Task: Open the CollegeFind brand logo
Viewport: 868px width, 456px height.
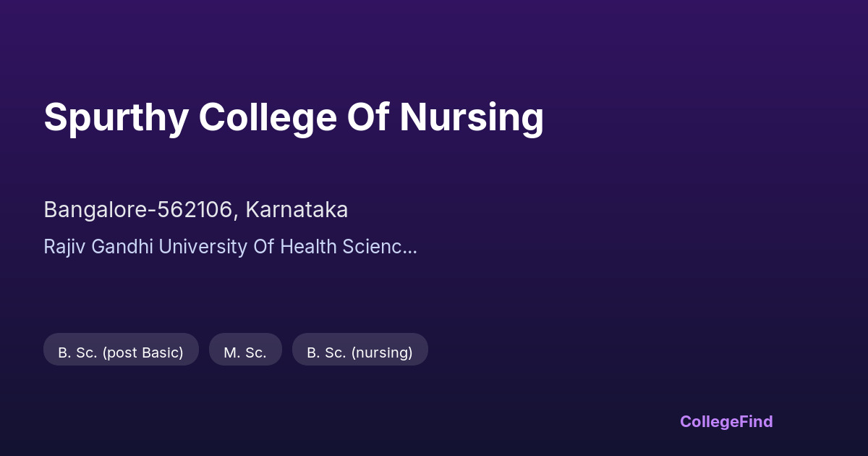Action: pyautogui.click(x=726, y=421)
